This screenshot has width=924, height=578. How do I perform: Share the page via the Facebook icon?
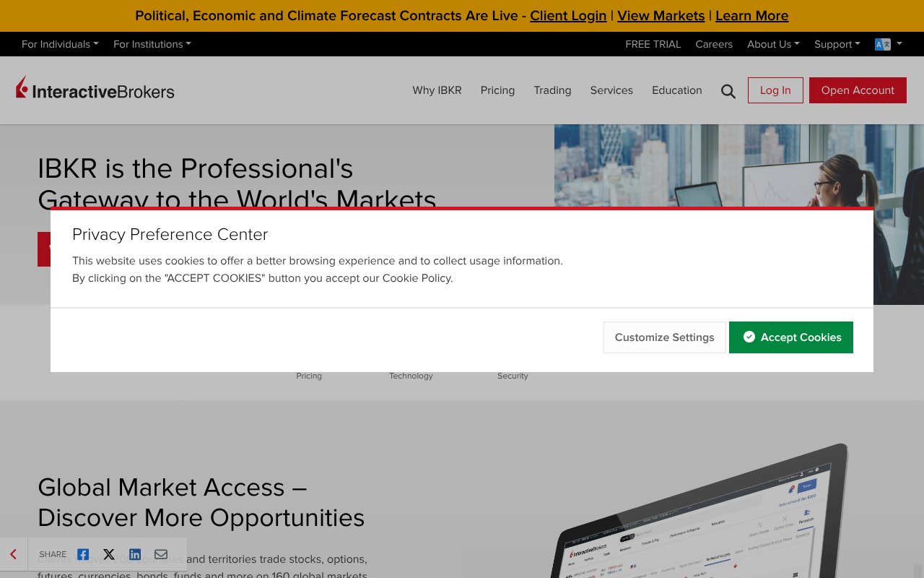pos(83,554)
